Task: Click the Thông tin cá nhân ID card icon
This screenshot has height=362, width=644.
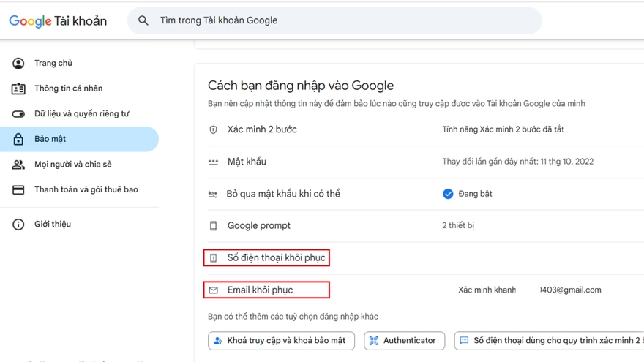Action: [x=18, y=88]
